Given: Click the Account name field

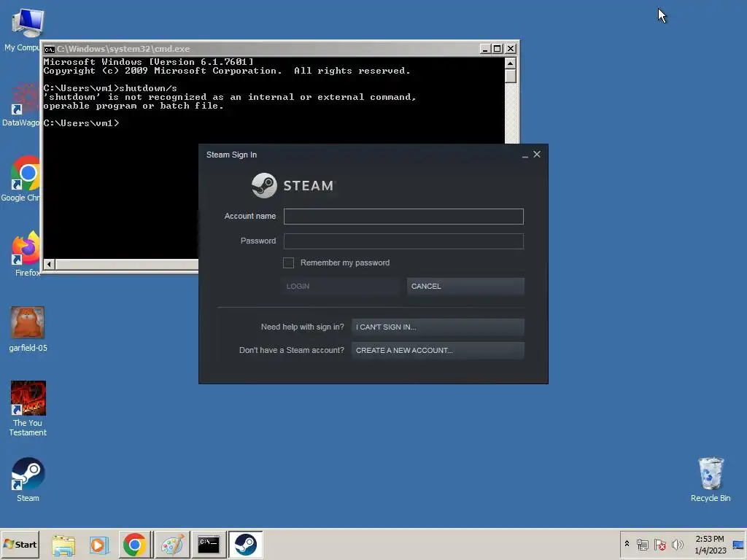Looking at the screenshot, I should pyautogui.click(x=403, y=216).
